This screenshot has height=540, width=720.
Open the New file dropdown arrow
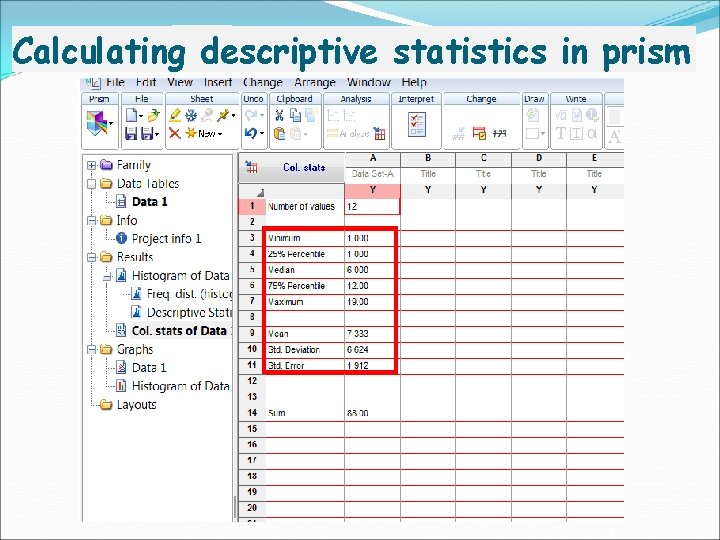click(141, 116)
